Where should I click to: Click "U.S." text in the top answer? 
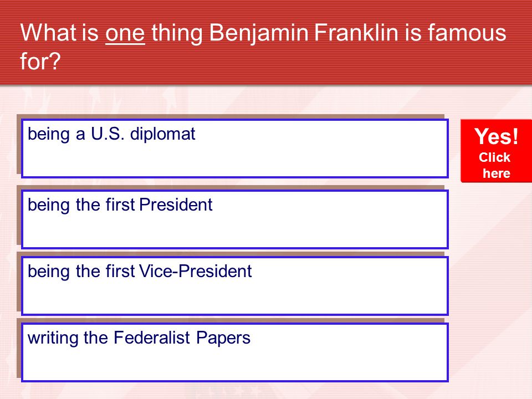tap(108, 134)
